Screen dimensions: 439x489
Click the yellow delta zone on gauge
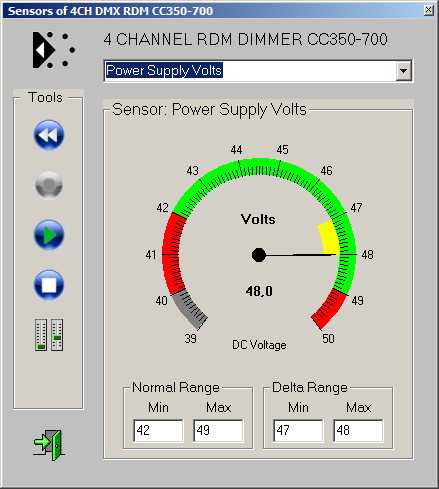[329, 237]
